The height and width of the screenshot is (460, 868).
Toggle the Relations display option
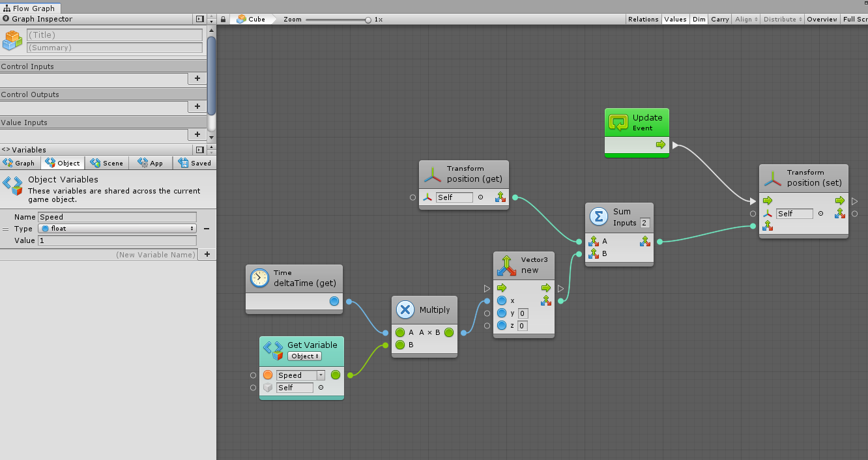point(643,20)
